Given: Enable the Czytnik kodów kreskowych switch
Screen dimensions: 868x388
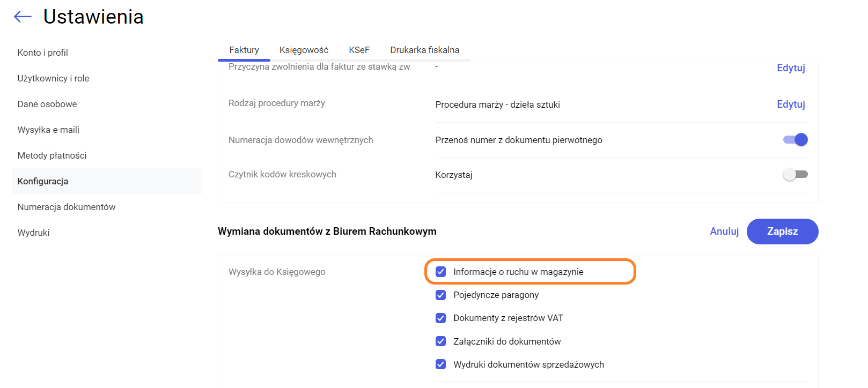Looking at the screenshot, I should (795, 175).
